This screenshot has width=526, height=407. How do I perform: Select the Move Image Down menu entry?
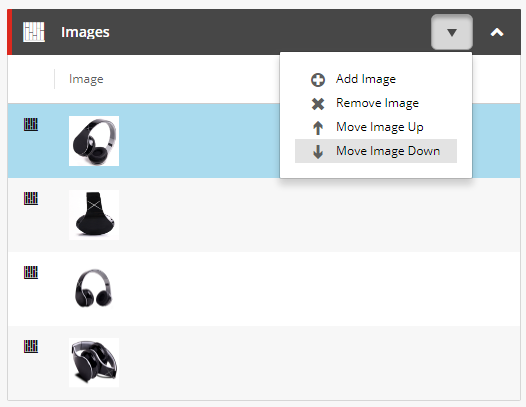pyautogui.click(x=376, y=151)
